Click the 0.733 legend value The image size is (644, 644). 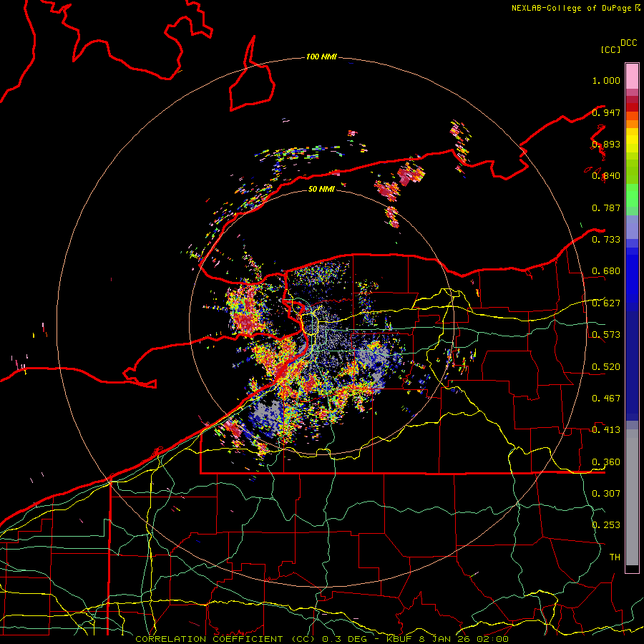[x=606, y=240]
